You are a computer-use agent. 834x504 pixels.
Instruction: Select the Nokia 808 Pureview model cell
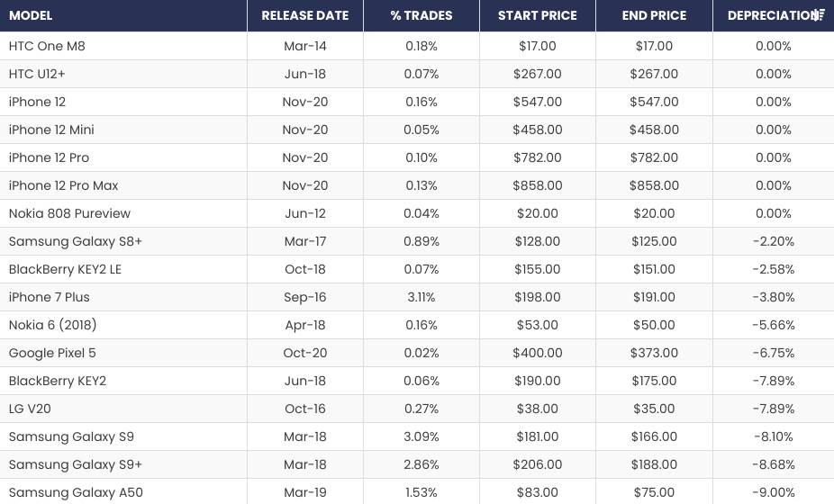click(x=69, y=213)
